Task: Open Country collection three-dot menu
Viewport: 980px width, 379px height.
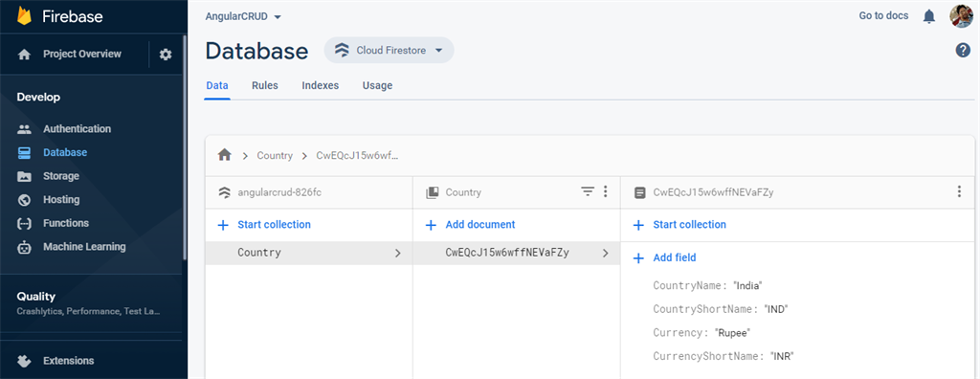Action: pyautogui.click(x=605, y=192)
